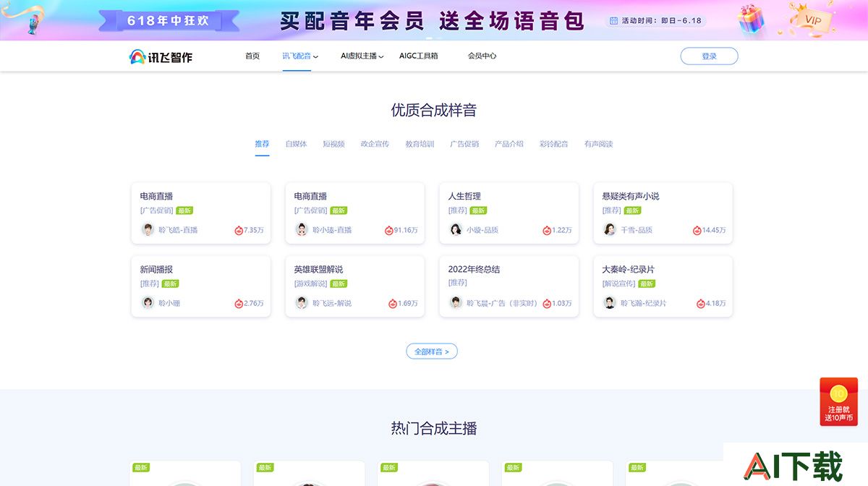The width and height of the screenshot is (868, 486).
Task: Click the [游戏解说] tag
Action: [310, 283]
